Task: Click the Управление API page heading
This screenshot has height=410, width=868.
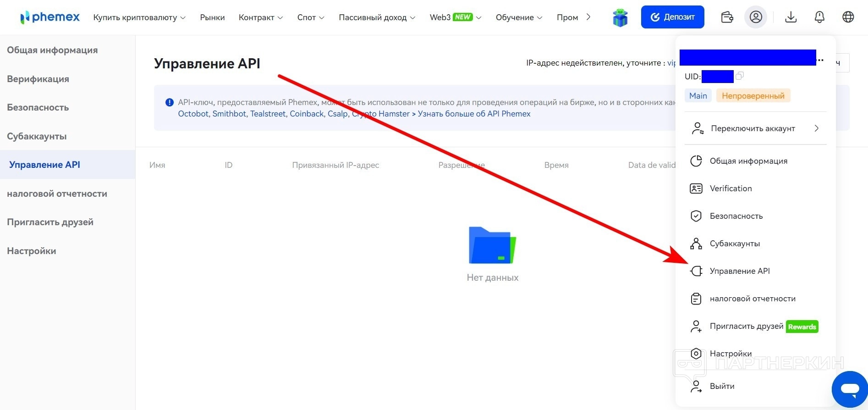Action: coord(207,63)
